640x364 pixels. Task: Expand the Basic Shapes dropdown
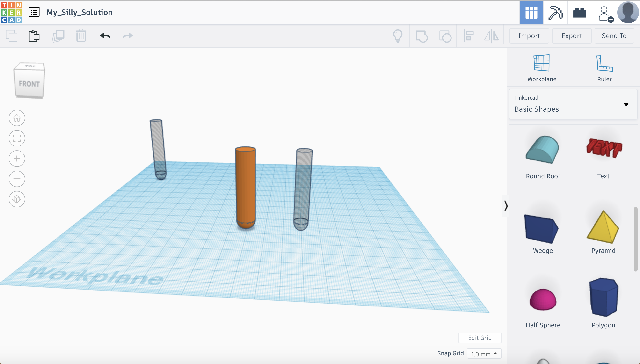point(626,104)
